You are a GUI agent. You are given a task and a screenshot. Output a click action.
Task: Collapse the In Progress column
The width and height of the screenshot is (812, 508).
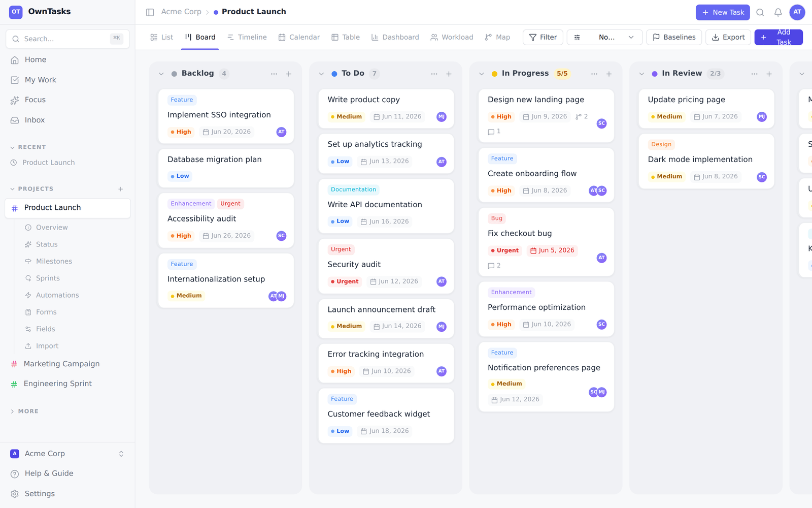(482, 74)
